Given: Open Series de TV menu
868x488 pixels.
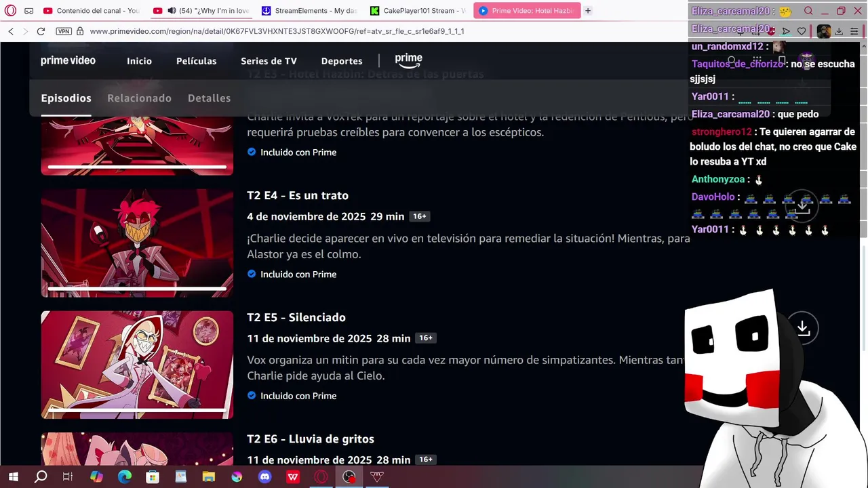Looking at the screenshot, I should pos(269,61).
